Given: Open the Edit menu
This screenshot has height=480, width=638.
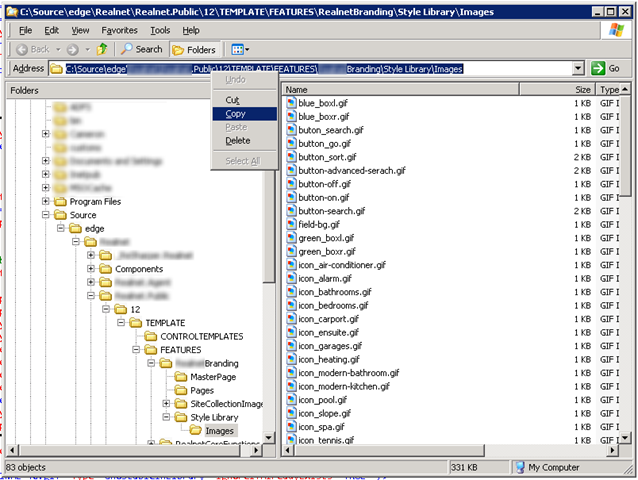Looking at the screenshot, I should (51, 31).
